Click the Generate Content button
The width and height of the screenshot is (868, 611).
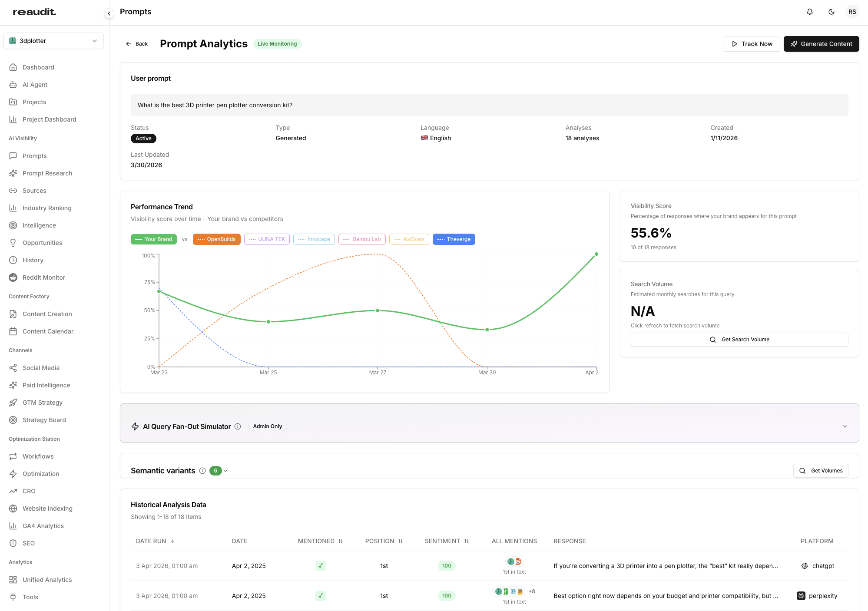pos(821,43)
